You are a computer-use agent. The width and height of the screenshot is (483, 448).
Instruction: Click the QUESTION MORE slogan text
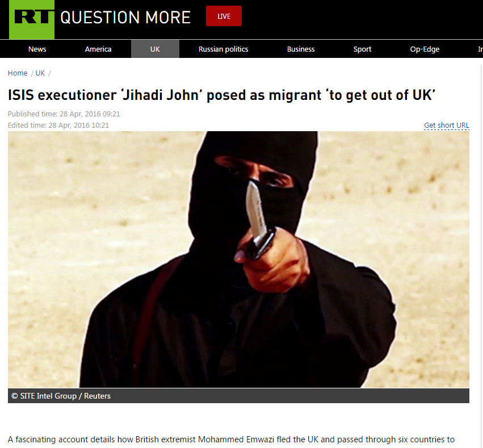click(x=125, y=17)
